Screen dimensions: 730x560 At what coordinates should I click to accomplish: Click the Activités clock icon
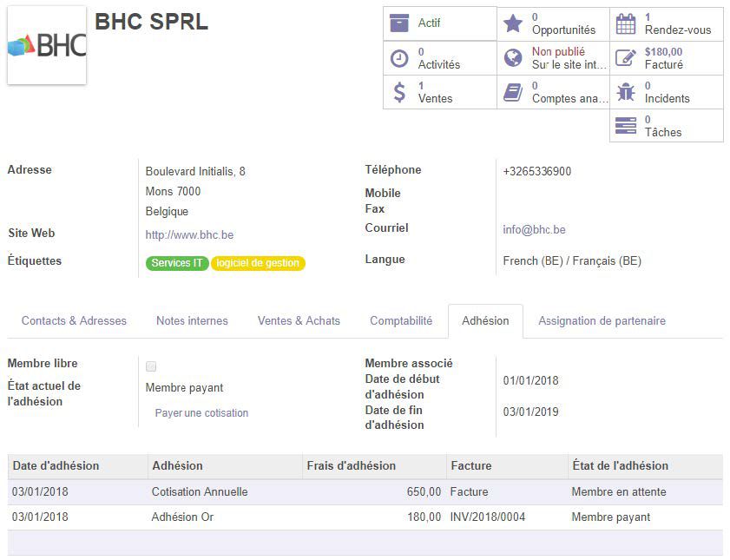tap(399, 59)
